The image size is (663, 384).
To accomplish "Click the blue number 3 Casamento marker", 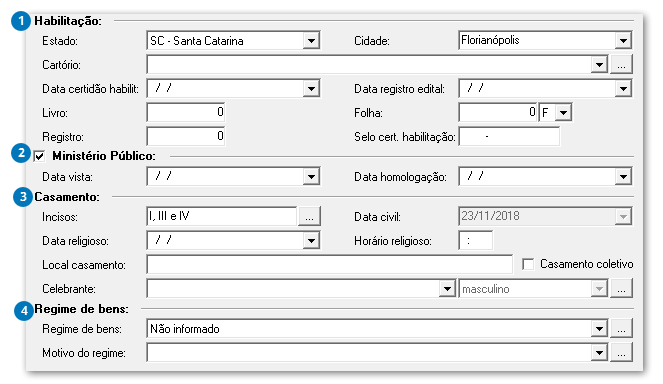I will [23, 197].
